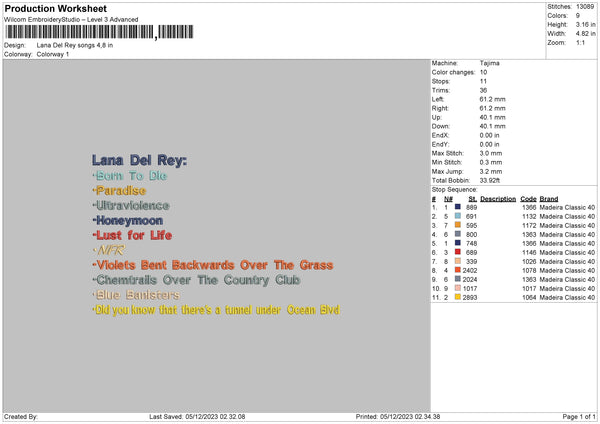The height and width of the screenshot is (424, 600).
Task: Click the Trims value 36
Action: [483, 90]
